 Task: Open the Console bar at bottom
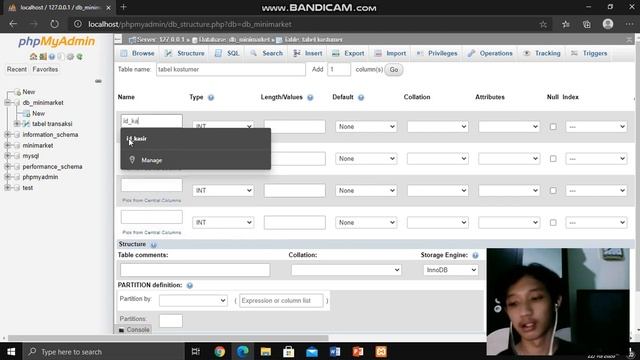[x=134, y=329]
